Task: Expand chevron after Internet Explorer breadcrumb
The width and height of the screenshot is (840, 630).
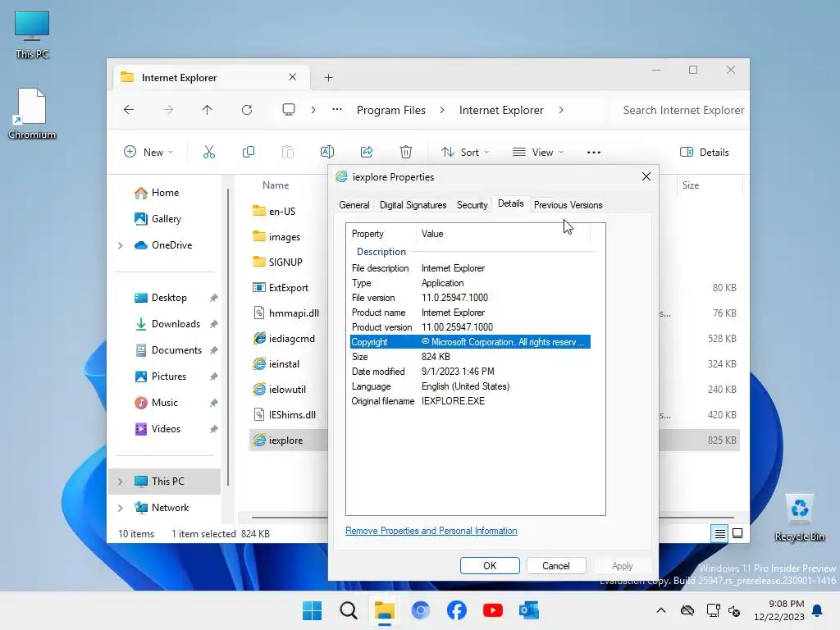Action: pos(561,110)
